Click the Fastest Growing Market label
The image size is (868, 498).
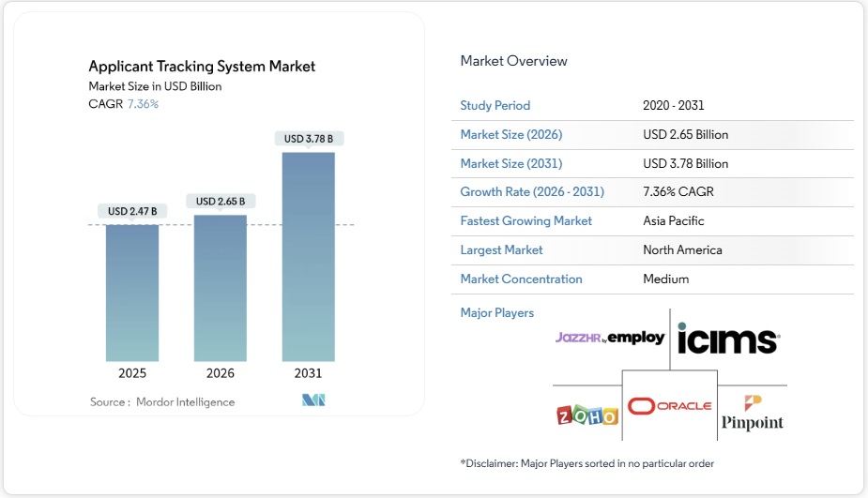(x=526, y=221)
